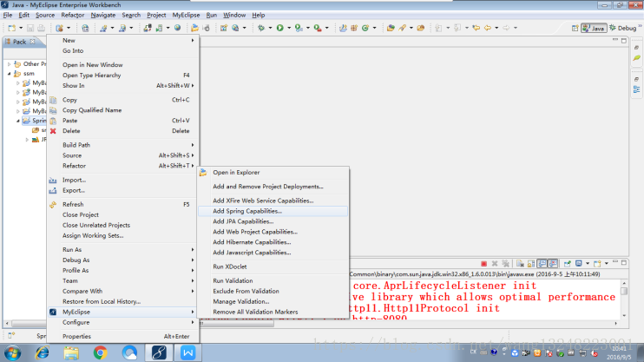The width and height of the screenshot is (644, 362).
Task: Click the Package Explorer horizontal scrollbar
Action: point(28,324)
